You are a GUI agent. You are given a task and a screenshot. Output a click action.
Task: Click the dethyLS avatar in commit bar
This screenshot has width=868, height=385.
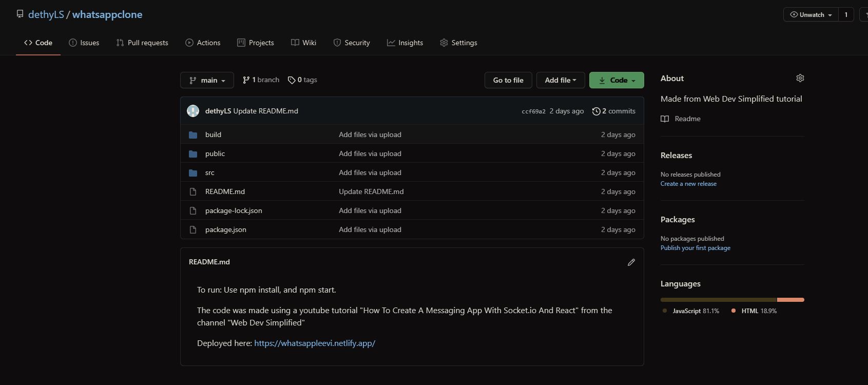(x=193, y=111)
